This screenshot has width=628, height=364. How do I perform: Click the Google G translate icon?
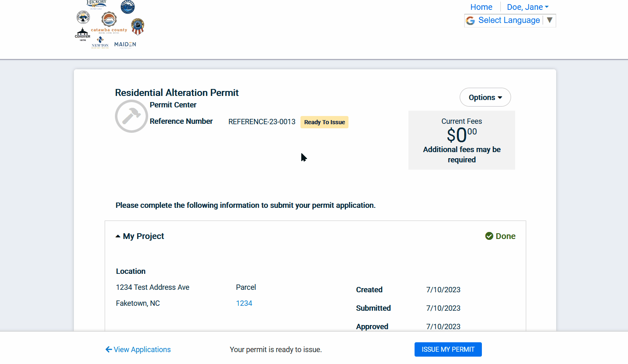coord(470,20)
